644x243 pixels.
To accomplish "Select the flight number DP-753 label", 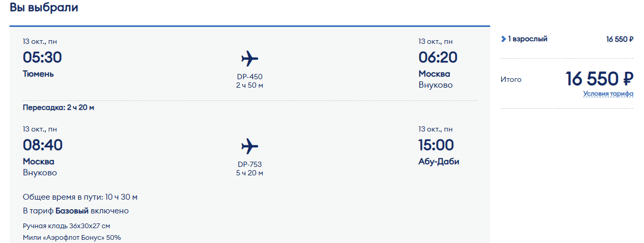I will click(x=250, y=164).
